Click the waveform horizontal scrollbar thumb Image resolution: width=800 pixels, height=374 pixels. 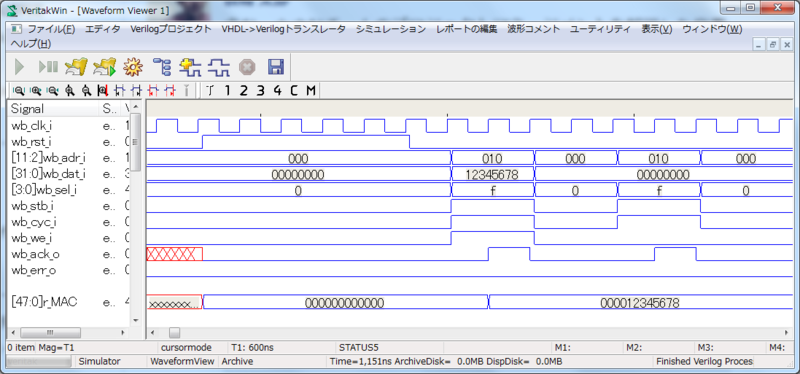(174, 333)
